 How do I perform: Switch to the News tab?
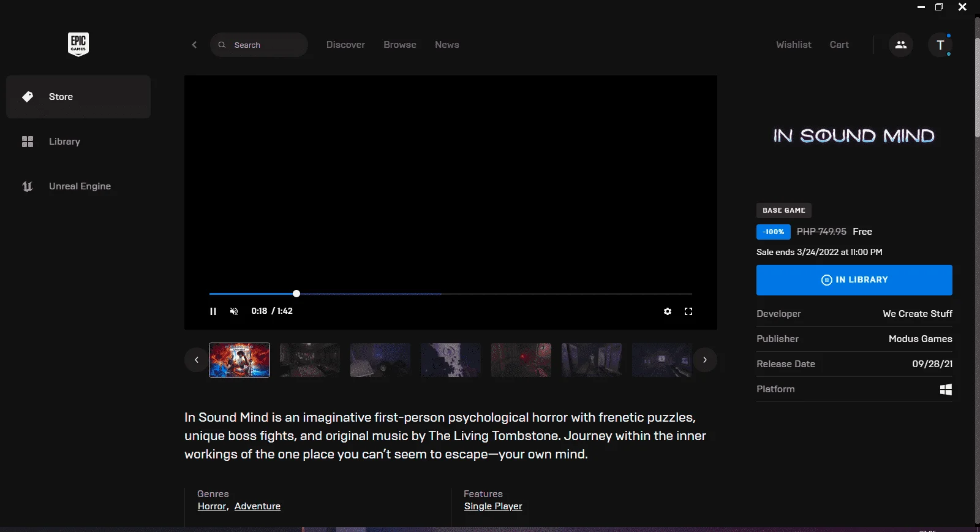click(447, 45)
